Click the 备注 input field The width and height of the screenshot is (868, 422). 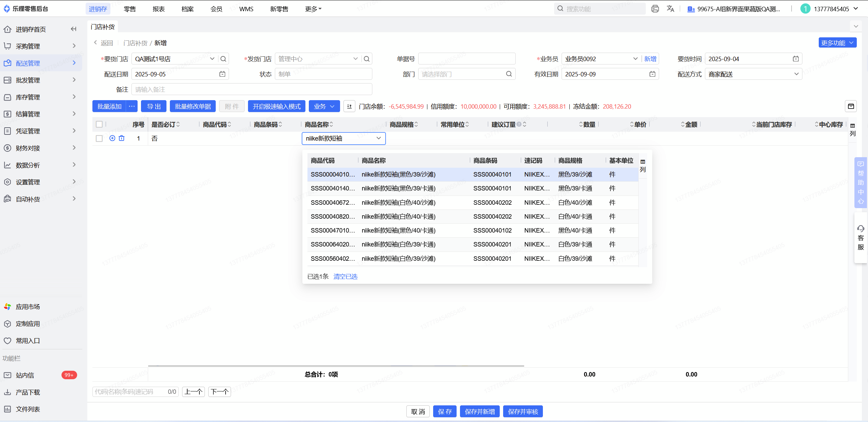point(251,89)
